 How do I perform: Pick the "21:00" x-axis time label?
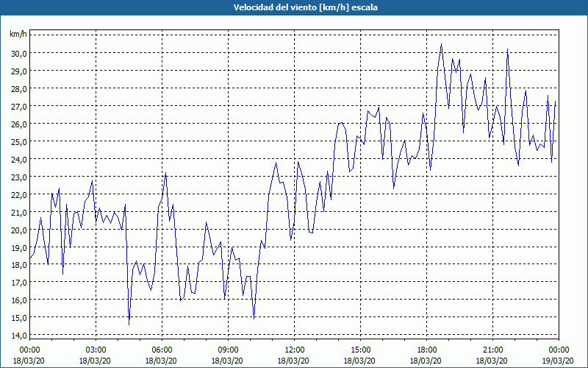pos(492,350)
